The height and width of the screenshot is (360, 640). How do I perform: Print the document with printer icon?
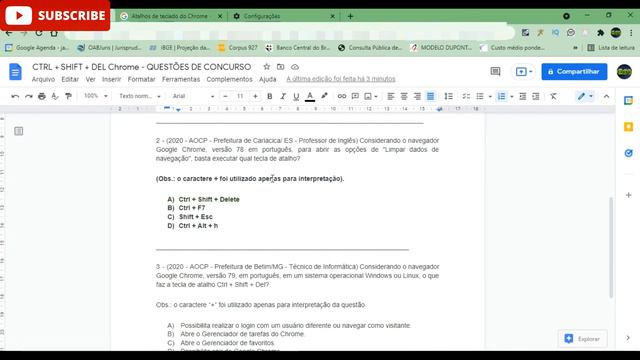[42, 96]
